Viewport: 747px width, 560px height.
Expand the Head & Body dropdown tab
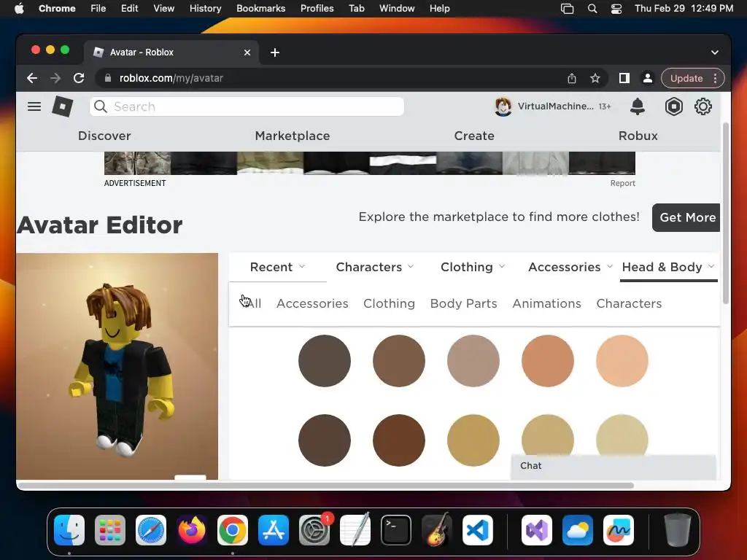coord(668,267)
